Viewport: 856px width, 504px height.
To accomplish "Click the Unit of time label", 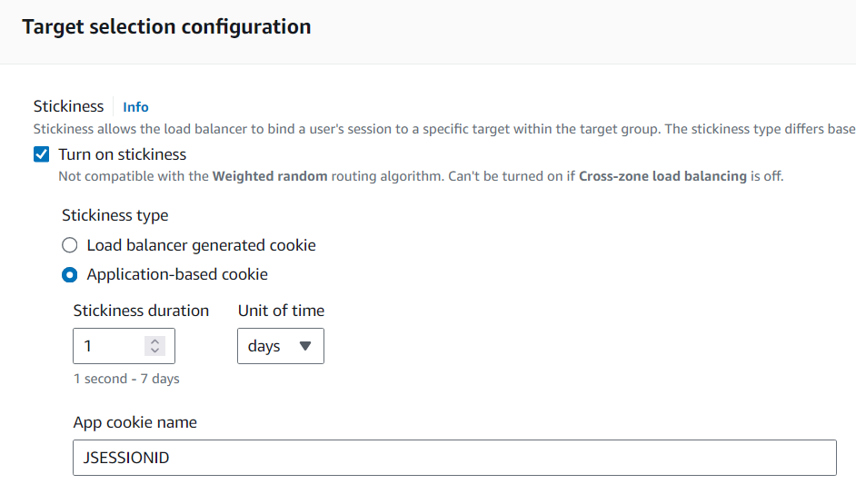I will coord(281,311).
